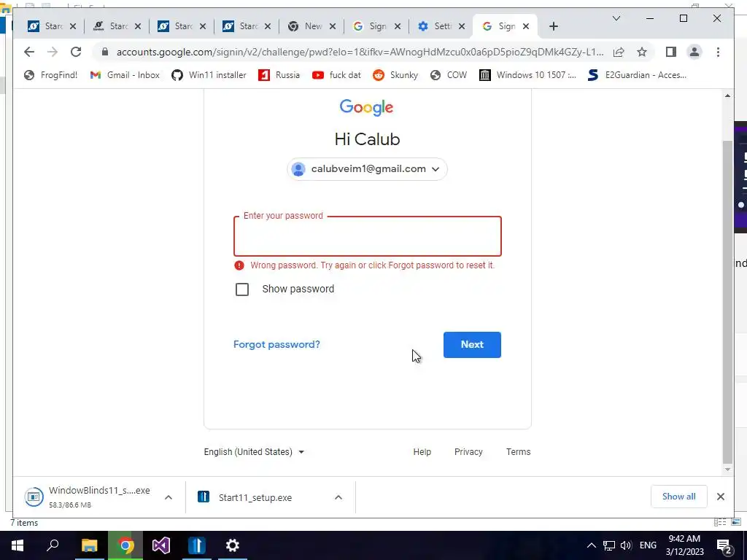Open a new tab with plus button
Viewport: 747px width, 560px height.
tap(553, 26)
